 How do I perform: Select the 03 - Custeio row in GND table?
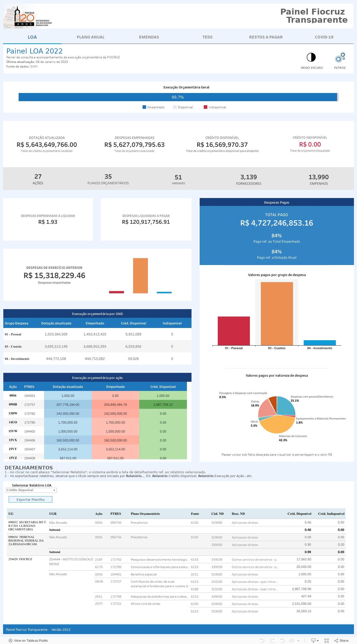coord(97,346)
